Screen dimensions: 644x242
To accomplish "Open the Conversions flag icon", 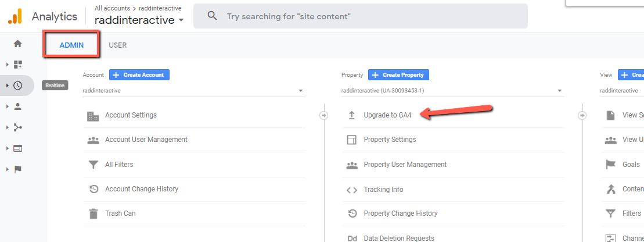I will click(17, 169).
